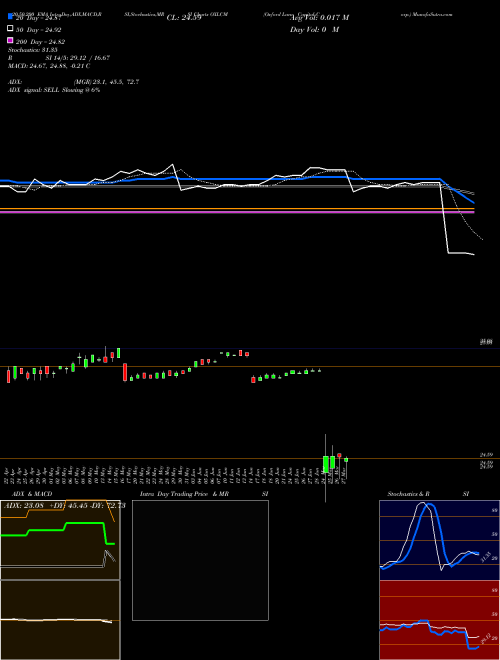Screen dimensions: 500x660
Task: Click the blue 20 Day EMA legend swatch
Action: (x=10, y=16)
